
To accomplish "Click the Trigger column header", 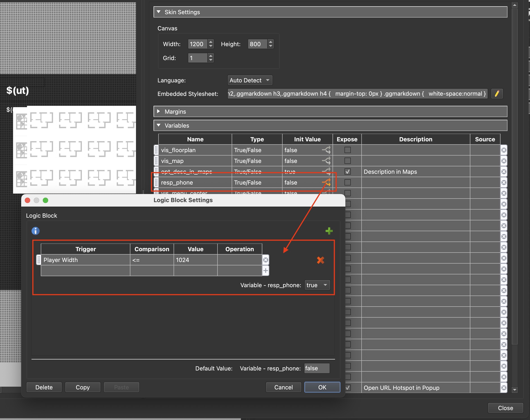I will [85, 249].
